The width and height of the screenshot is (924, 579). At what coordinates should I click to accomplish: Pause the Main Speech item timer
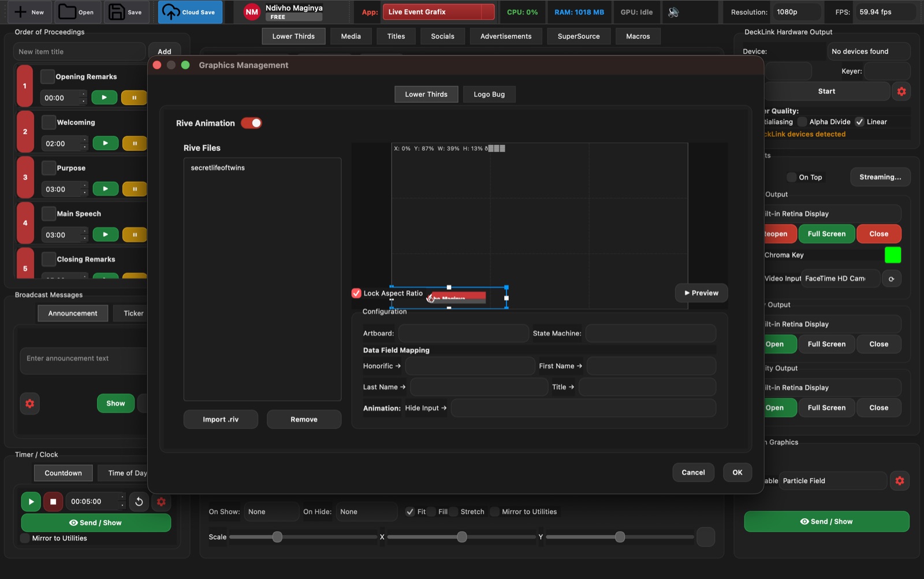click(135, 234)
